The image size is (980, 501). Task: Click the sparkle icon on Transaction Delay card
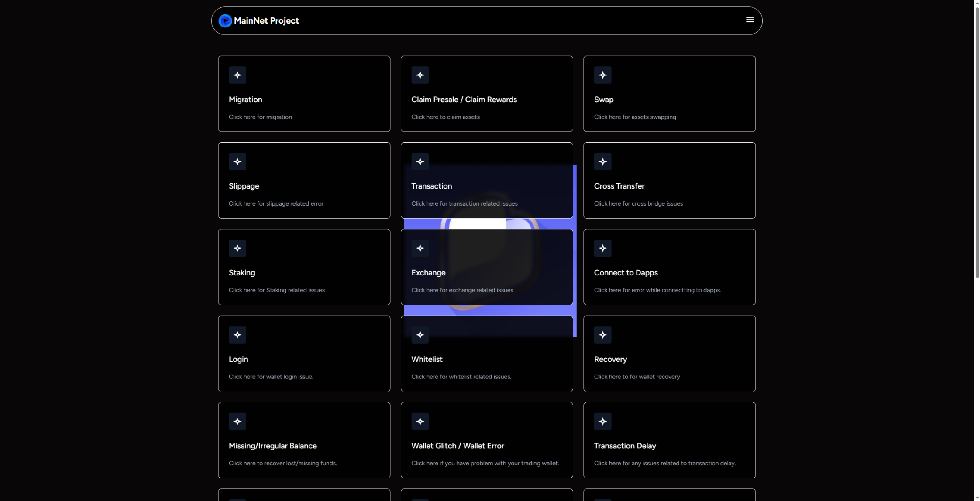coord(603,421)
